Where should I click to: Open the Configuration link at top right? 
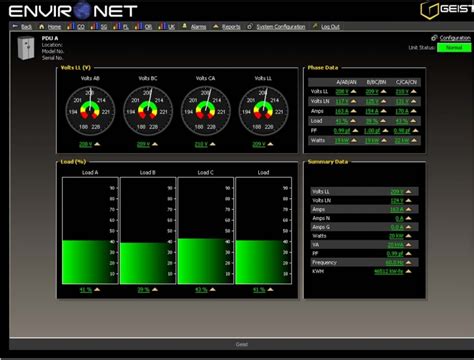tap(455, 38)
